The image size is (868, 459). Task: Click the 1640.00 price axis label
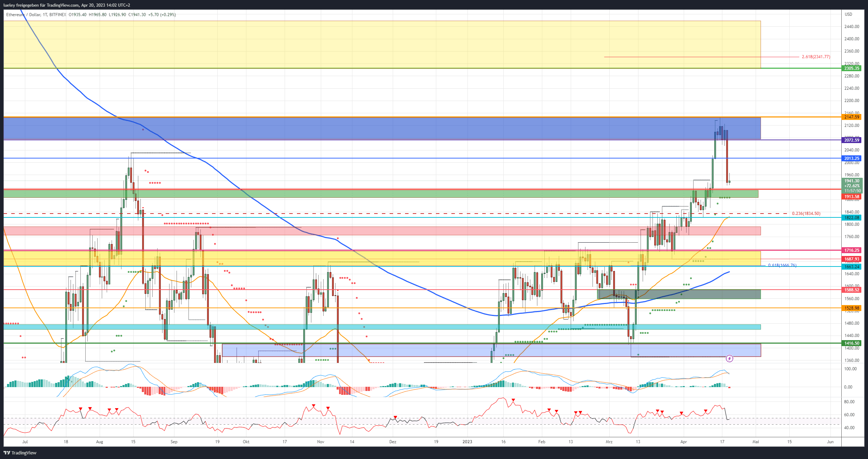click(852, 274)
